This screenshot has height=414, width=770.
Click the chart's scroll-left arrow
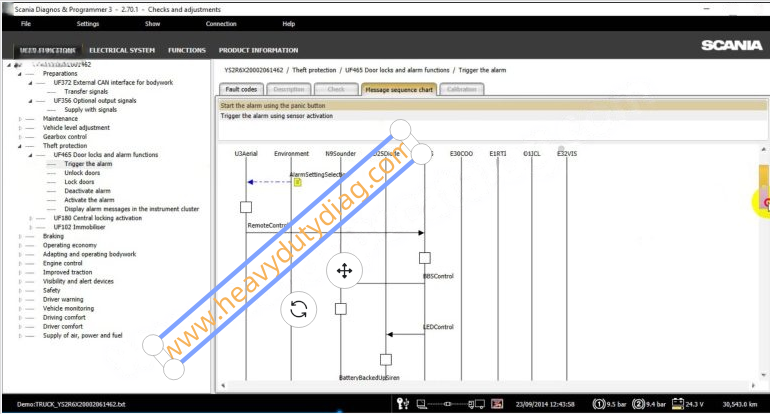click(x=223, y=386)
